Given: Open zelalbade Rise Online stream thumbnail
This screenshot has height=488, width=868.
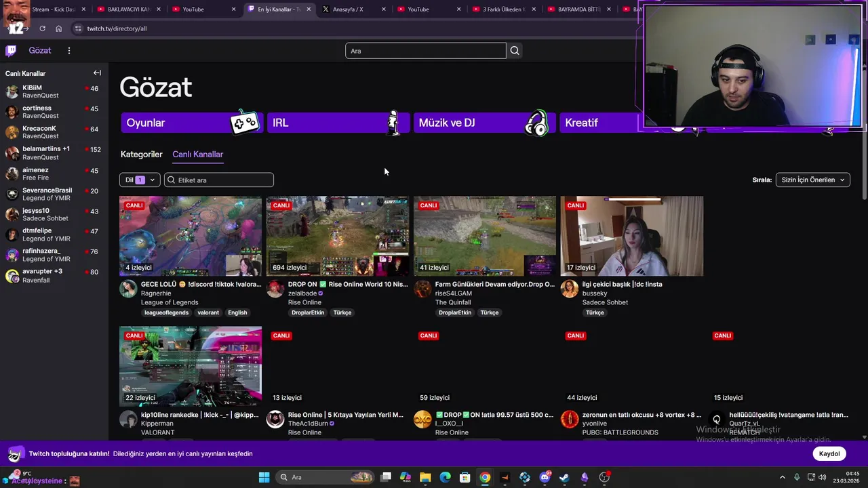Looking at the screenshot, I should pyautogui.click(x=338, y=236).
